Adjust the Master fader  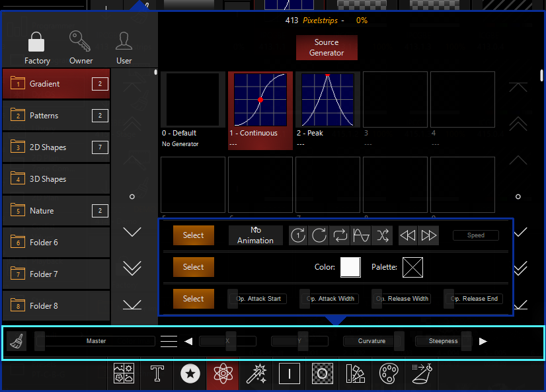coord(95,341)
